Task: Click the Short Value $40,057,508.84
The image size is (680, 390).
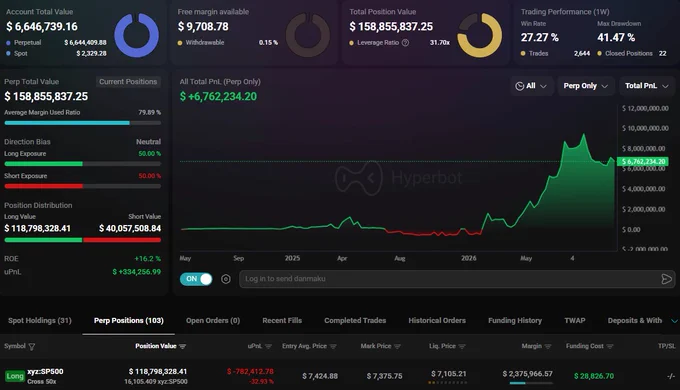Action: [130, 229]
